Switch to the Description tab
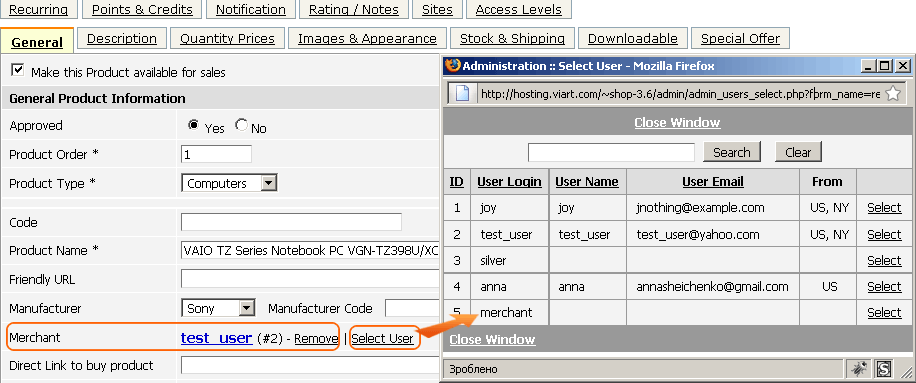916x383 pixels. pos(122,39)
